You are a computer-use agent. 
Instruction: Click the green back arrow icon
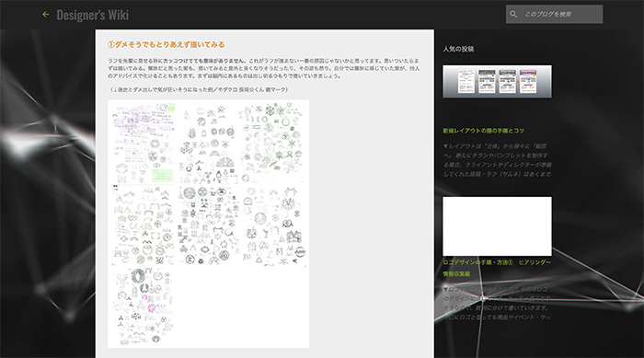46,15
